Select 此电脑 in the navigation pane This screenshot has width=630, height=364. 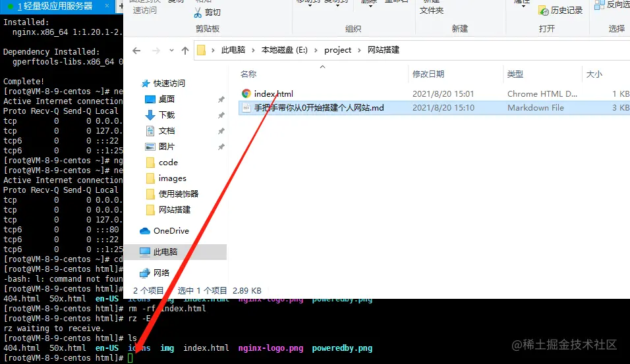pyautogui.click(x=165, y=251)
